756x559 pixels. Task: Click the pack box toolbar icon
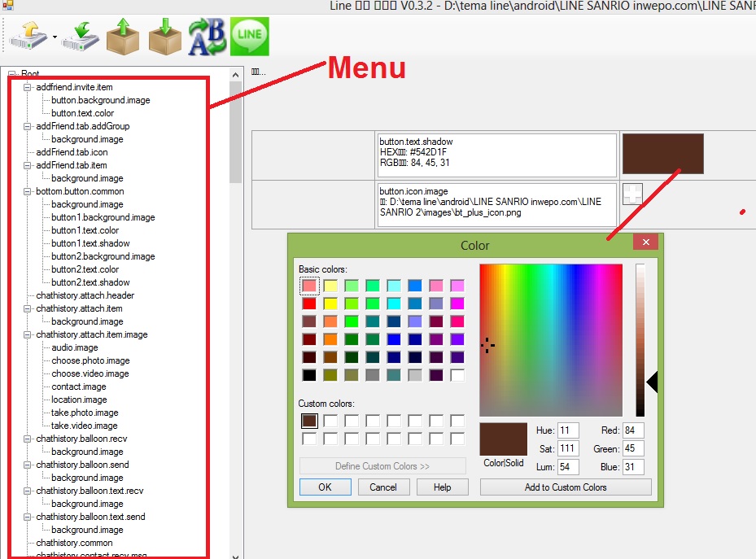point(164,36)
